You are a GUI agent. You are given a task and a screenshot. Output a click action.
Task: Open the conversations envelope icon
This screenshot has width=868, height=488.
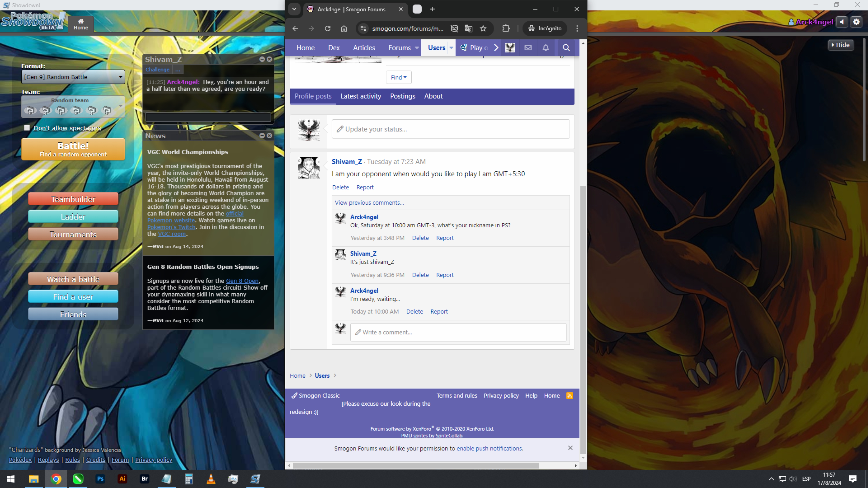coord(528,48)
